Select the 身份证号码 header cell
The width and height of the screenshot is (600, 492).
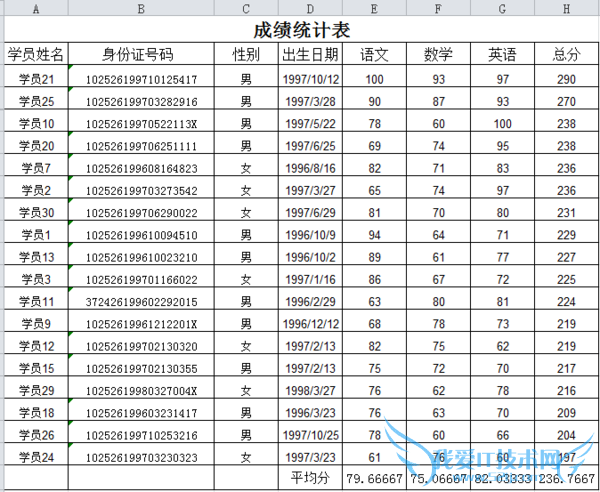tap(141, 54)
